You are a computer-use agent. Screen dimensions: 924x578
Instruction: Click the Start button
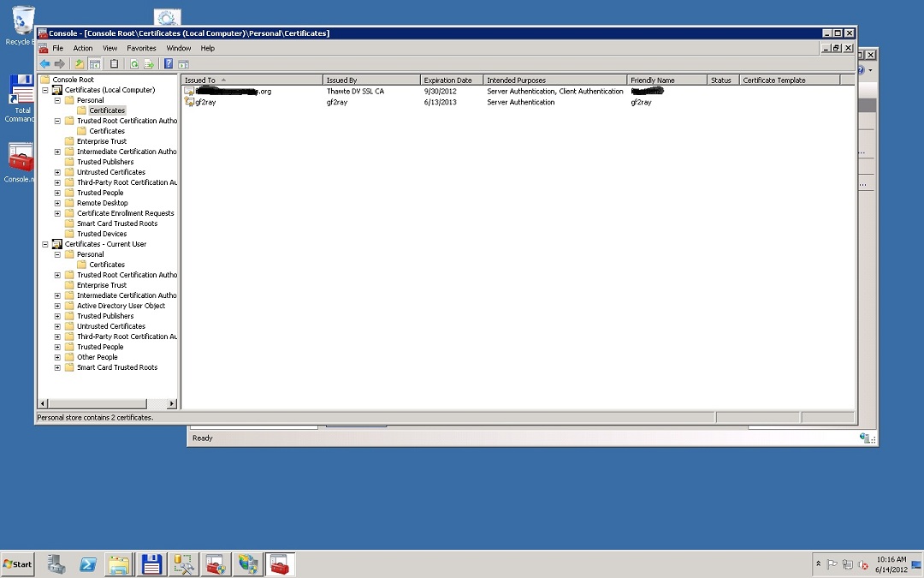[x=18, y=564]
